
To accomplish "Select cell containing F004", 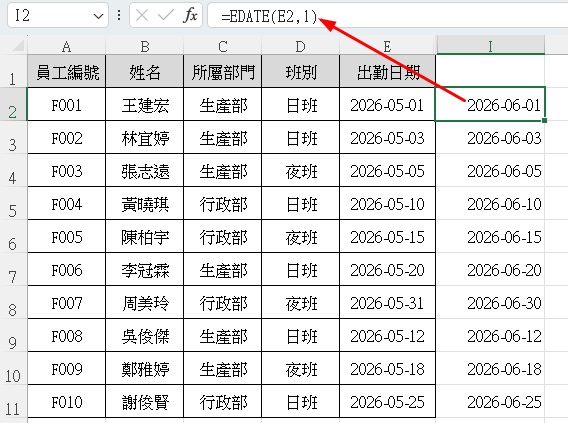I will [x=67, y=203].
